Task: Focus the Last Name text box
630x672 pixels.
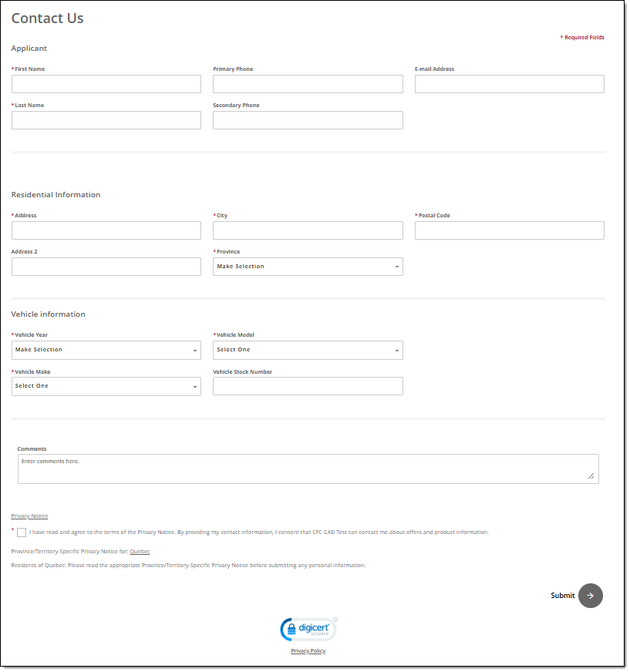Action: click(106, 120)
